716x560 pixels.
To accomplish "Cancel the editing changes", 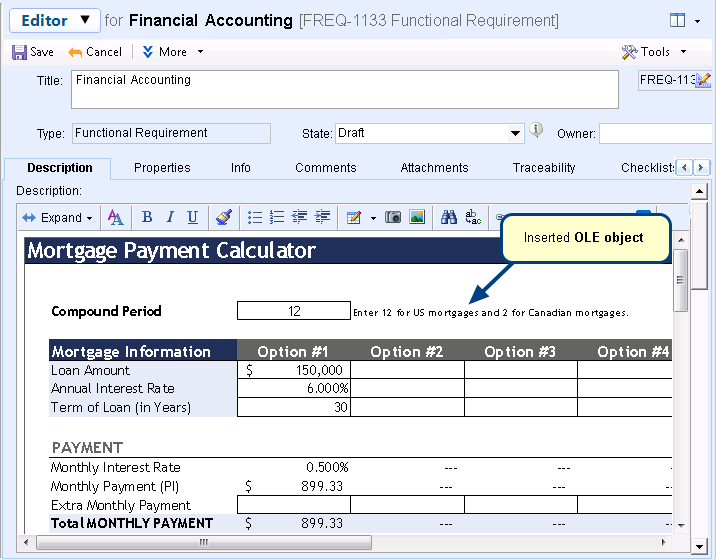I will coord(95,52).
